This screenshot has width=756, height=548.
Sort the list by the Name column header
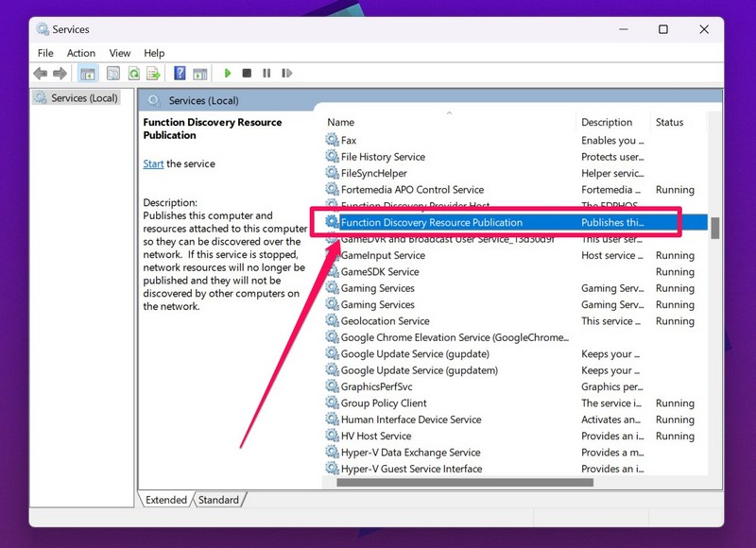click(341, 122)
